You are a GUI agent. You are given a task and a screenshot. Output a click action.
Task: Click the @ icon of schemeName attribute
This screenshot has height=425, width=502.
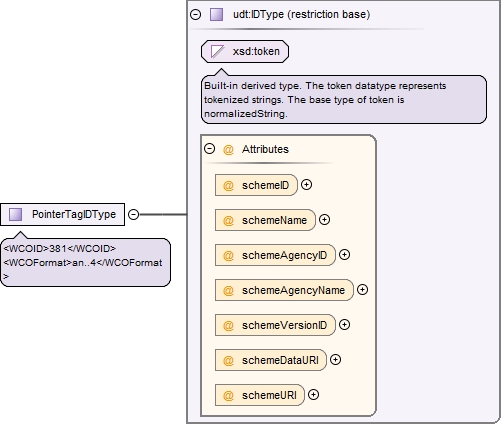[228, 220]
